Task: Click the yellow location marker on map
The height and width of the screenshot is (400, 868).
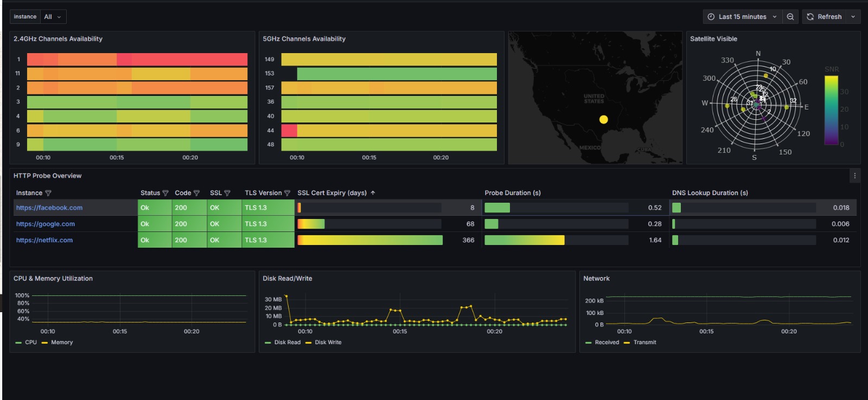Action: (603, 119)
